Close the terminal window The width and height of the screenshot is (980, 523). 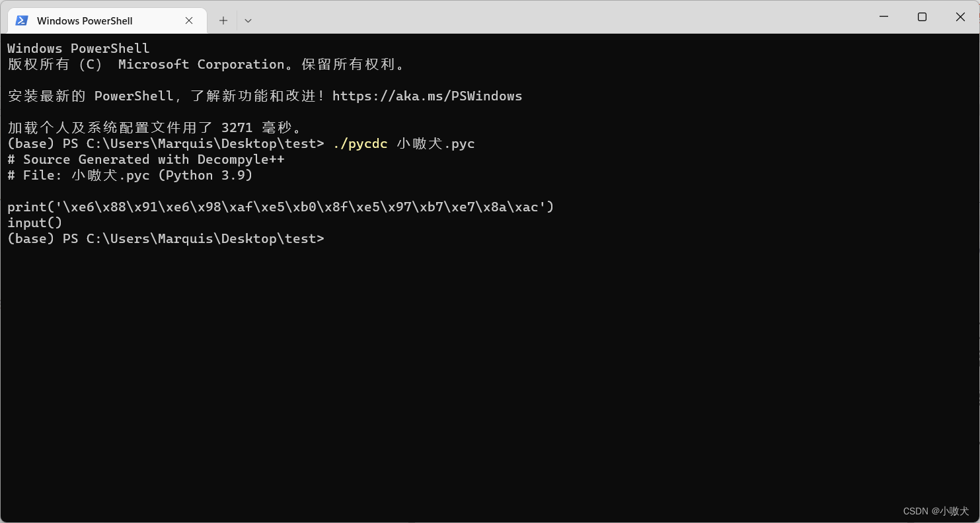pyautogui.click(x=960, y=17)
